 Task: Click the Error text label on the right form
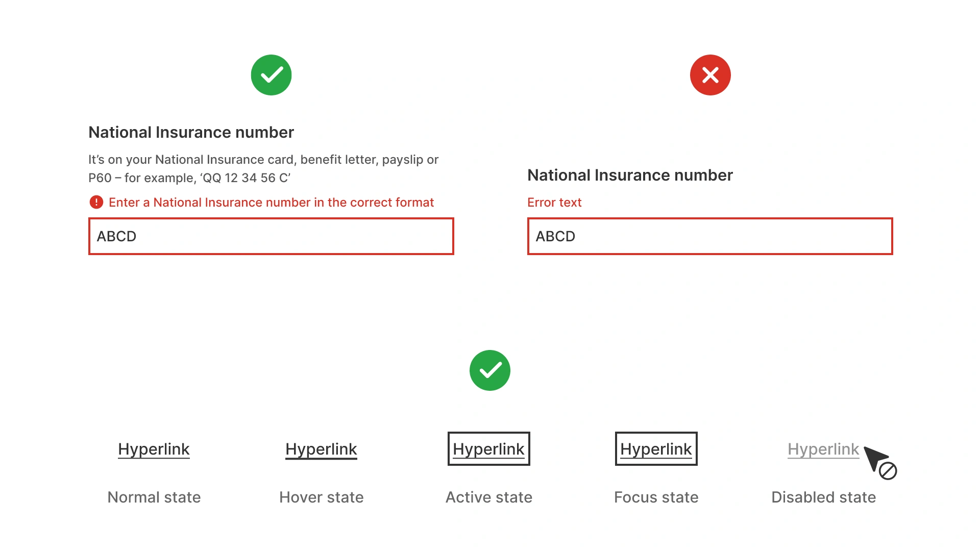point(554,202)
